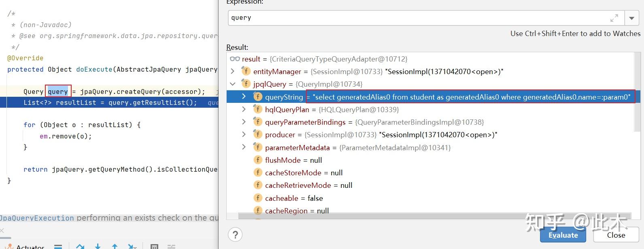
Task: Click inside the Expression input field
Action: coord(419,18)
